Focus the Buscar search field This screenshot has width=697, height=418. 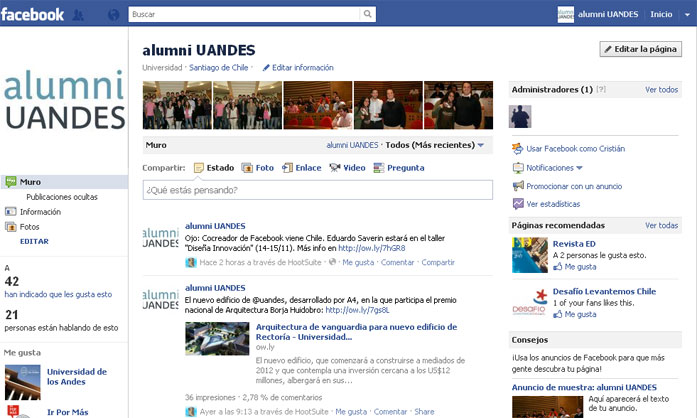tap(244, 14)
